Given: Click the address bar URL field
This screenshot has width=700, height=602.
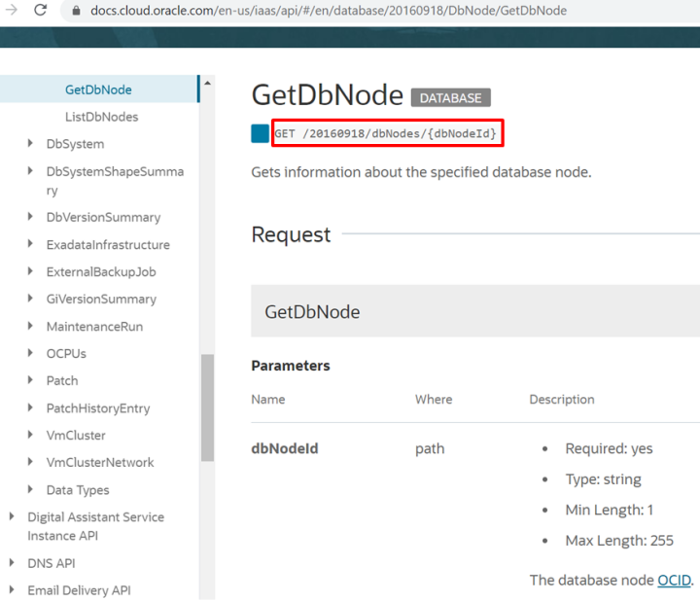Looking at the screenshot, I should (331, 11).
